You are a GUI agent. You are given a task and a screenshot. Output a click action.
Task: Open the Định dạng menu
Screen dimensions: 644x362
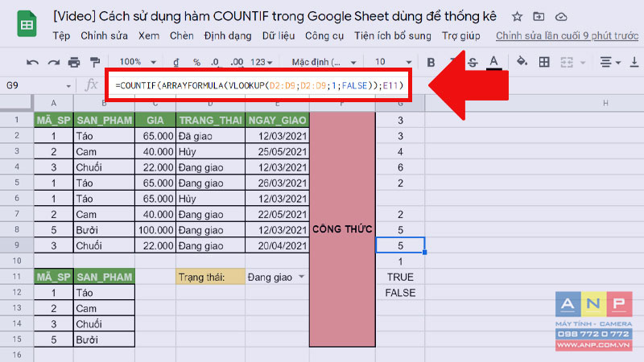tap(228, 36)
